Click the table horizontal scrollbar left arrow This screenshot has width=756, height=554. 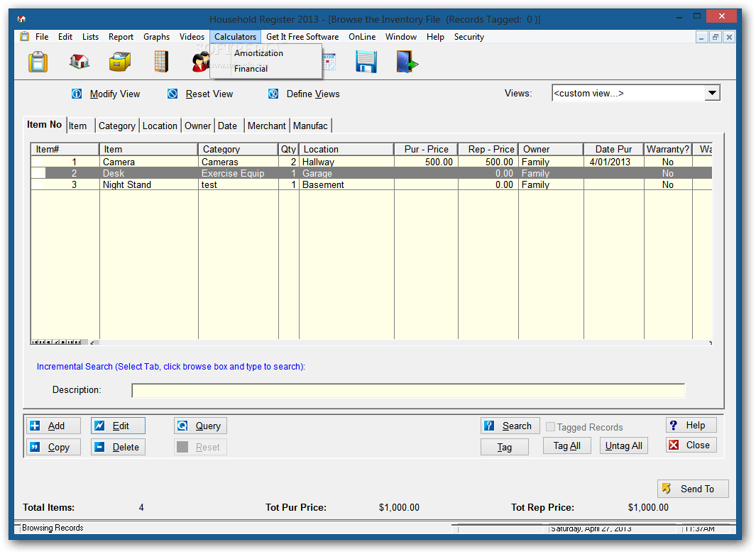92,343
